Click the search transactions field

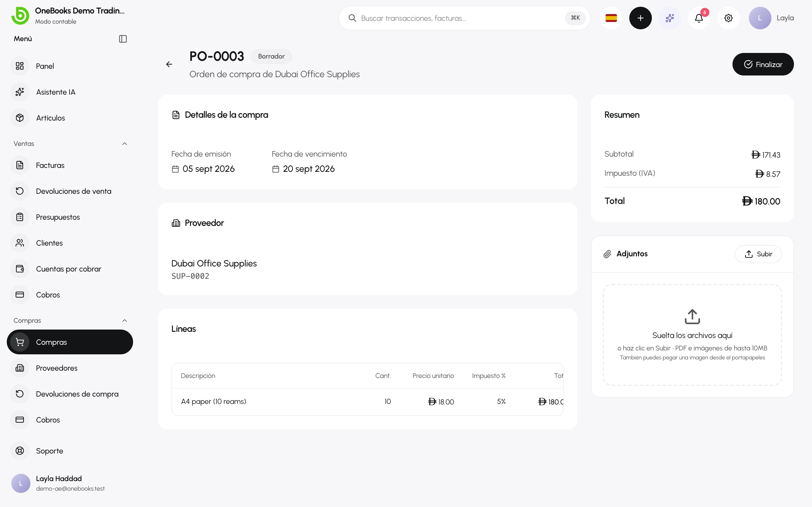point(464,18)
